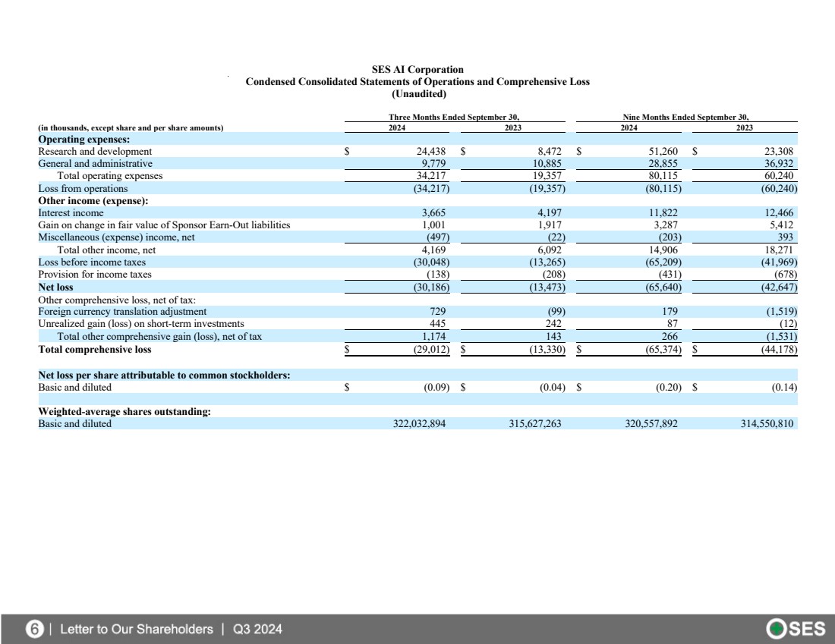Click the value 28,855
Image resolution: width=835 pixels, height=644 pixels.
663,163
